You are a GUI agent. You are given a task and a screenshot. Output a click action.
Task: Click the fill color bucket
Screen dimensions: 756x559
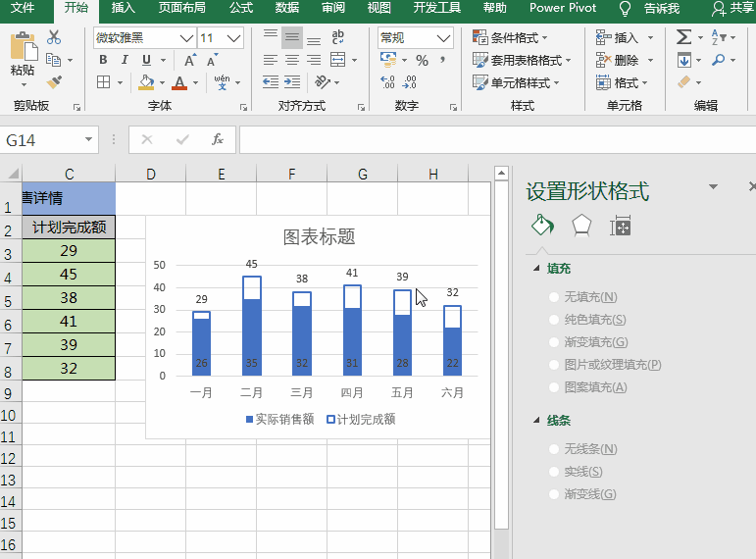point(146,82)
